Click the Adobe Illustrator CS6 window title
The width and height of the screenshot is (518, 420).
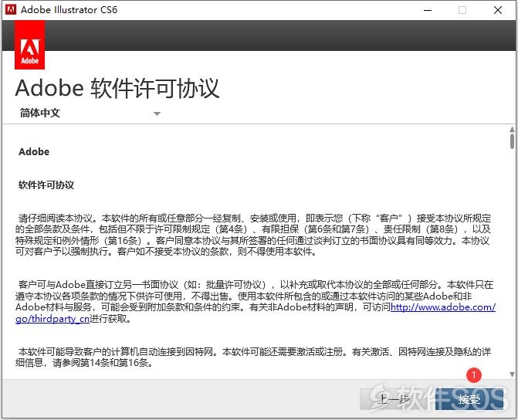coord(69,9)
